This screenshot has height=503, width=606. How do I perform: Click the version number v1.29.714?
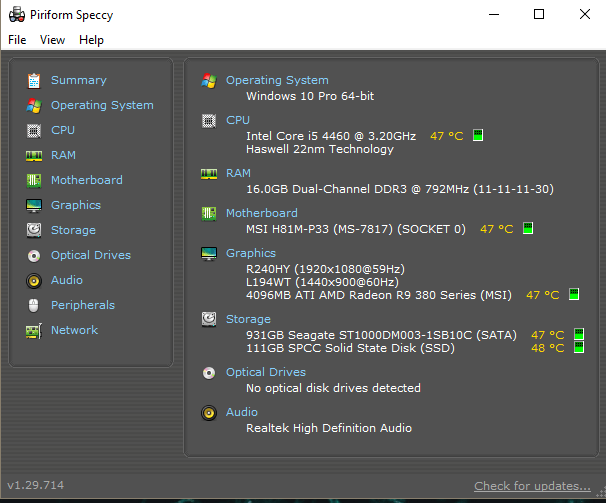(x=36, y=485)
